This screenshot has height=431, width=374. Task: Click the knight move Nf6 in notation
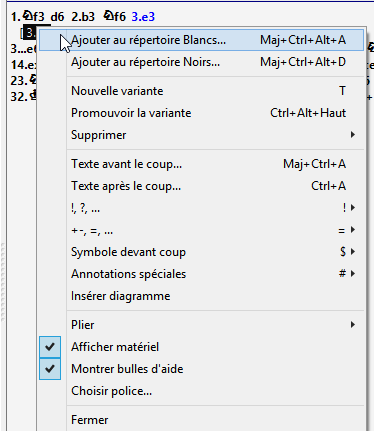114,16
